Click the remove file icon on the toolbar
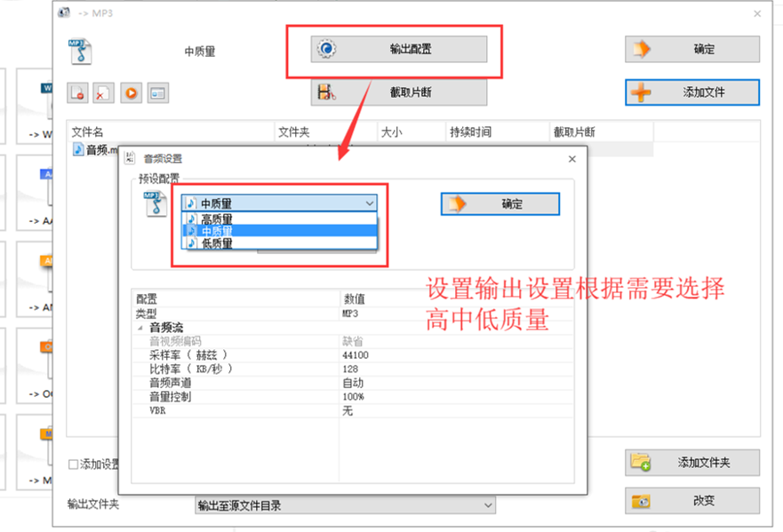 (77, 92)
